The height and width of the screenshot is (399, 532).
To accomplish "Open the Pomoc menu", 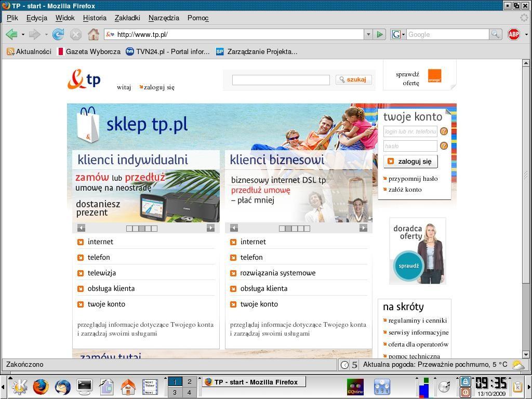I will point(198,18).
